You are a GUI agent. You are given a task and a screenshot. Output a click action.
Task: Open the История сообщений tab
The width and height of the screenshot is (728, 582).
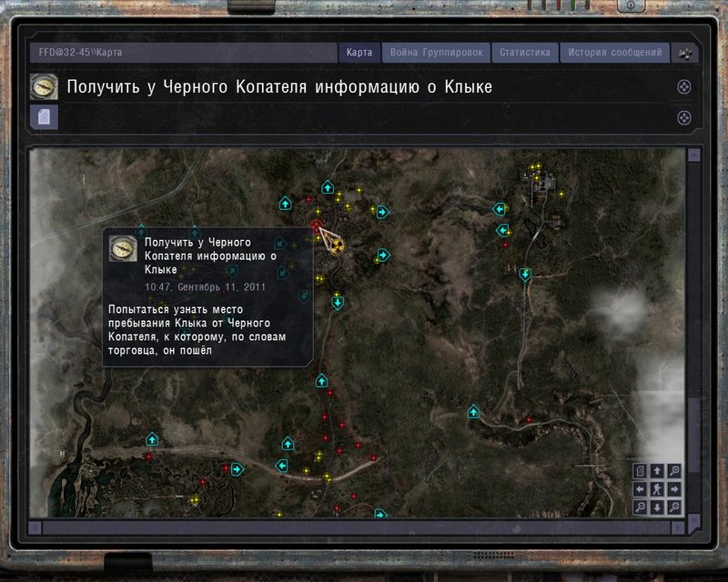coord(615,53)
